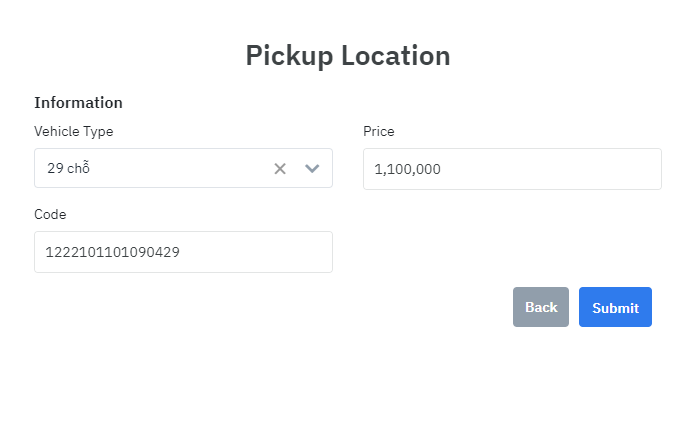Select the "29 chỗ" value text
Viewport: 687px width, 429px height.
(69, 169)
